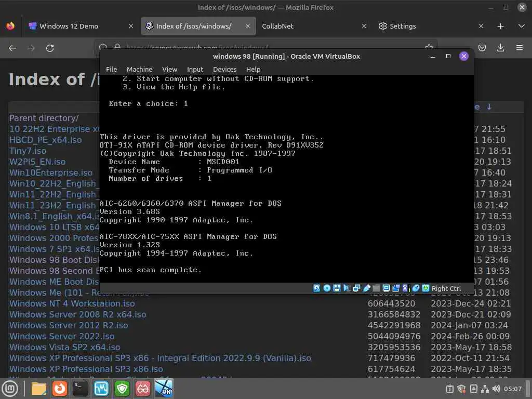
Task: Open the red glasses app in taskbar
Action: tap(142, 389)
